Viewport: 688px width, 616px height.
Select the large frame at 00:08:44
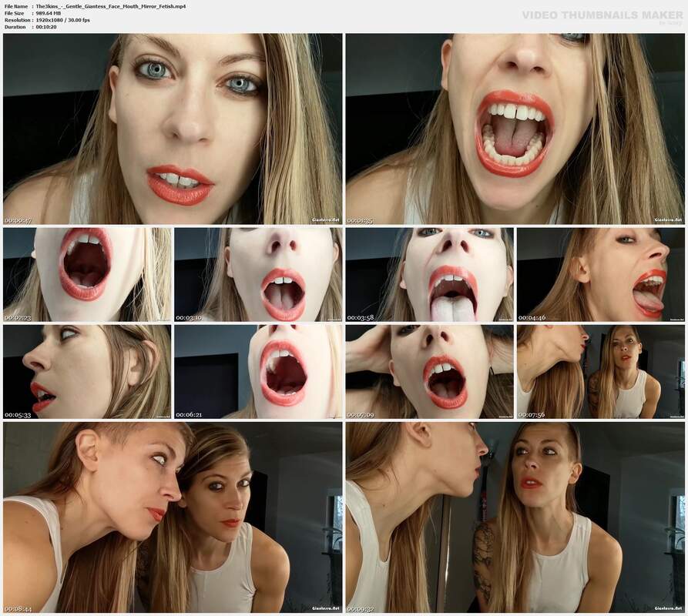[x=173, y=517]
